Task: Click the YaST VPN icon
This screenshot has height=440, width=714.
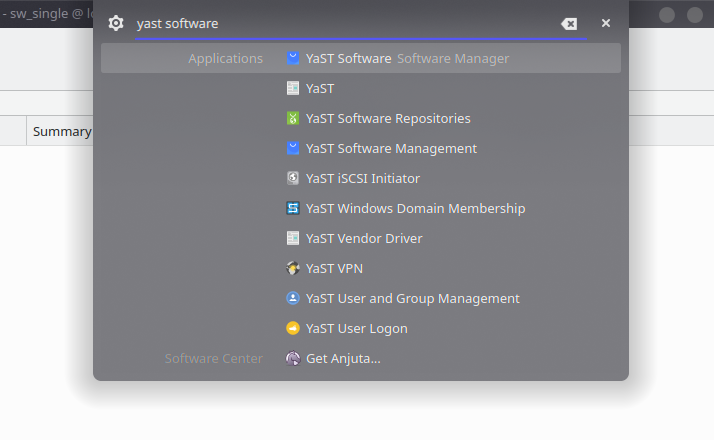Action: 293,268
